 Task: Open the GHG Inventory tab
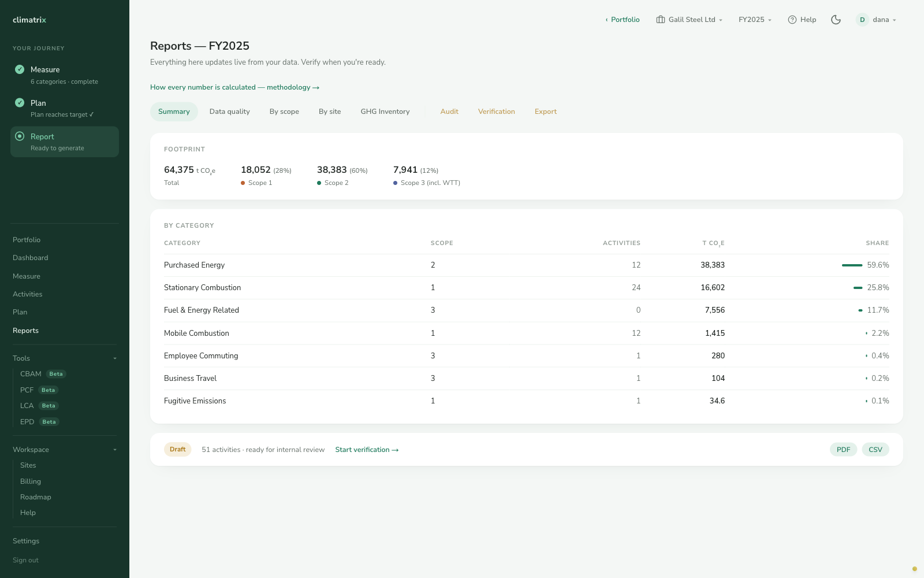click(x=385, y=112)
